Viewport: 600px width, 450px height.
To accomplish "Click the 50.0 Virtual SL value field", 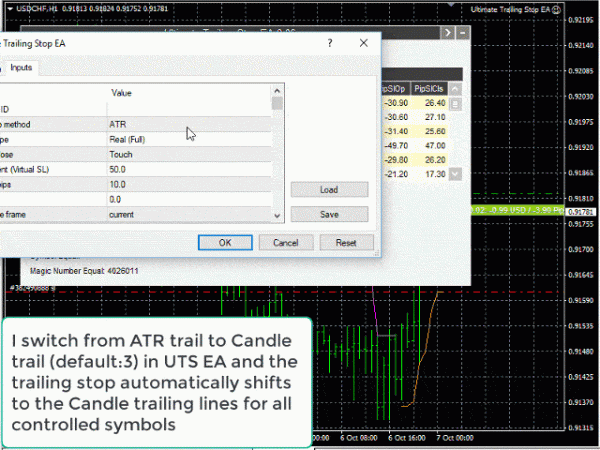I will [188, 170].
